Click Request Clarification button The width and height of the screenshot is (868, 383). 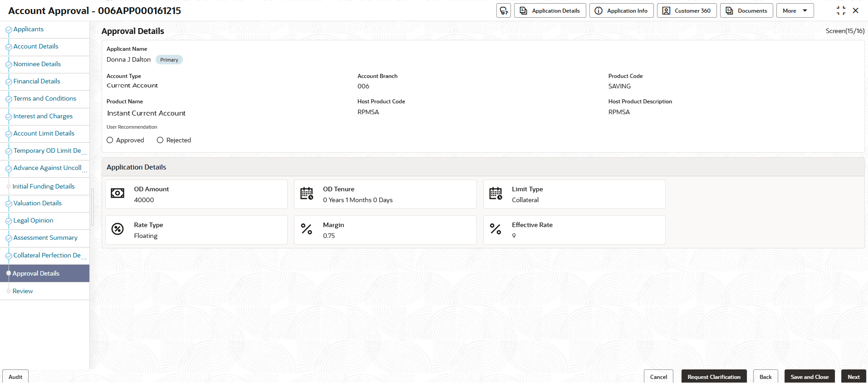714,377
